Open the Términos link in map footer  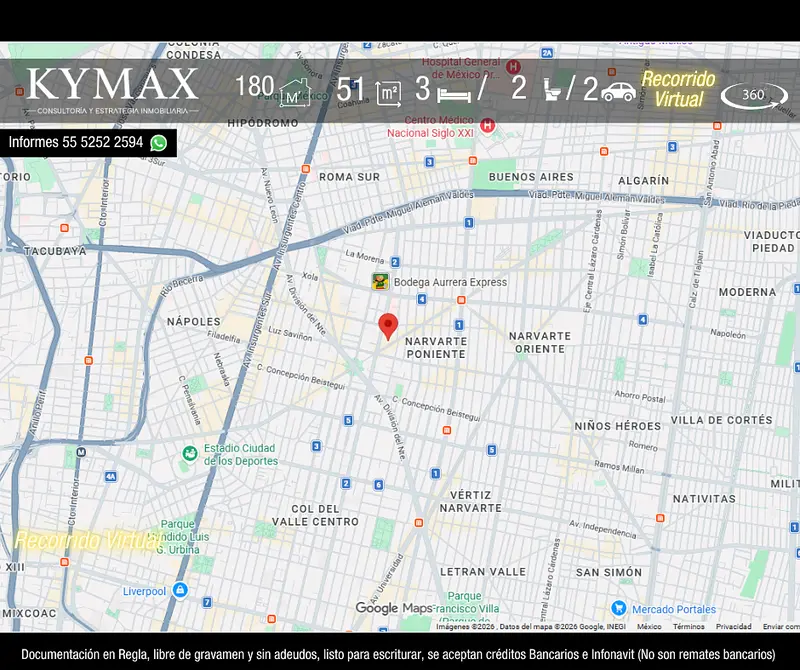688,627
